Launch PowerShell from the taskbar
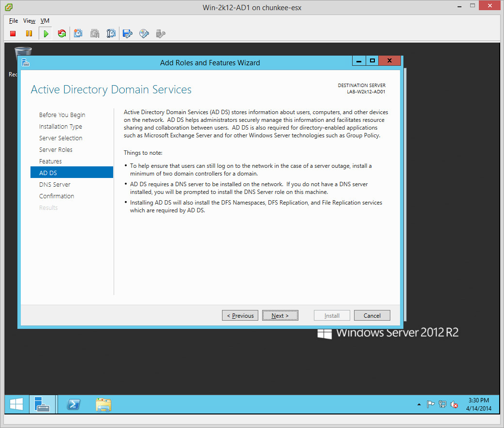Viewport: 504px width, 428px height. [74, 404]
